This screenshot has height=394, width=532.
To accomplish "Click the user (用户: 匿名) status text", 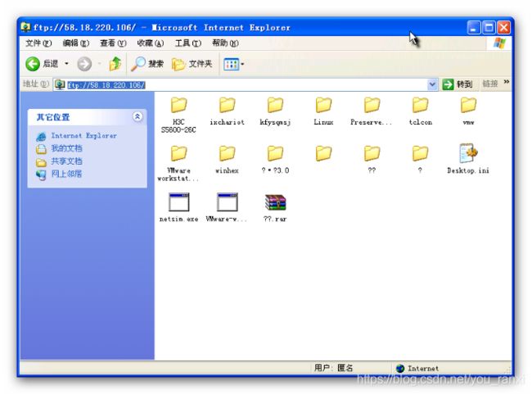I will pos(333,368).
